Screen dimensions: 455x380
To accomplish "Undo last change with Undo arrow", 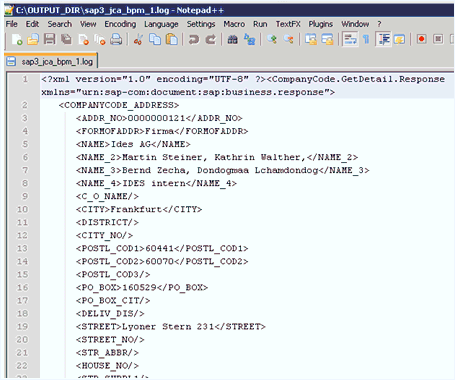I will point(194,40).
